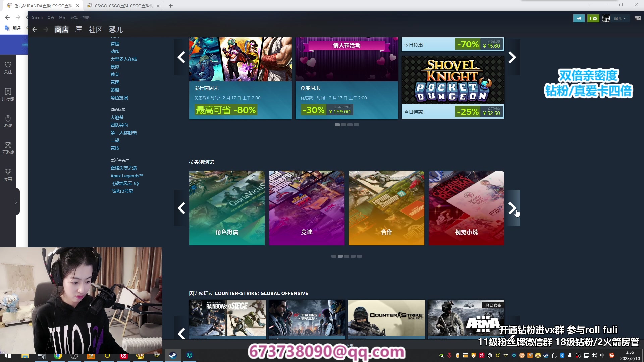Go back in Steam client navigation

[x=35, y=29]
